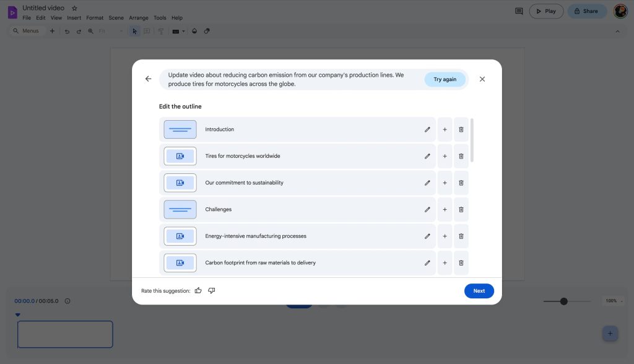Click the Try again button
The image size is (634, 364).
(445, 79)
